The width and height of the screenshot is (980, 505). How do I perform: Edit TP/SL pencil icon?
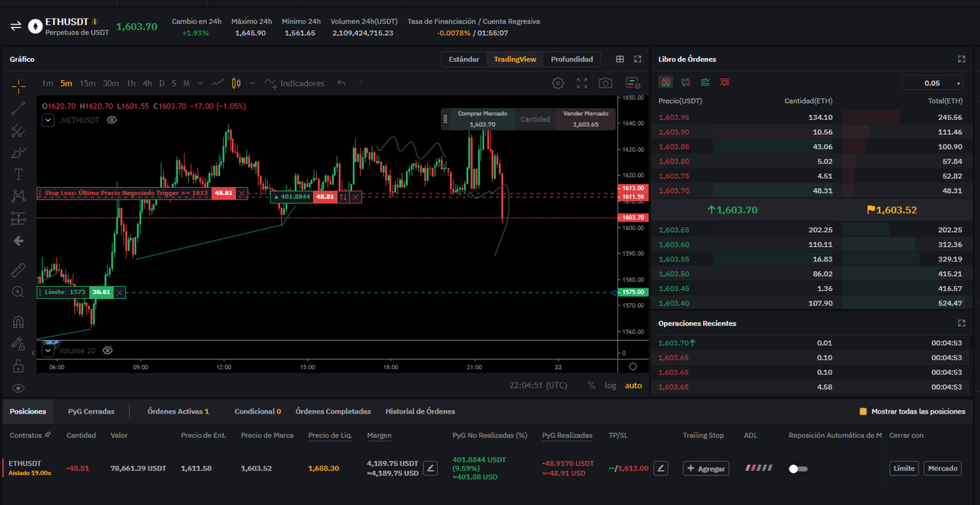coord(661,468)
